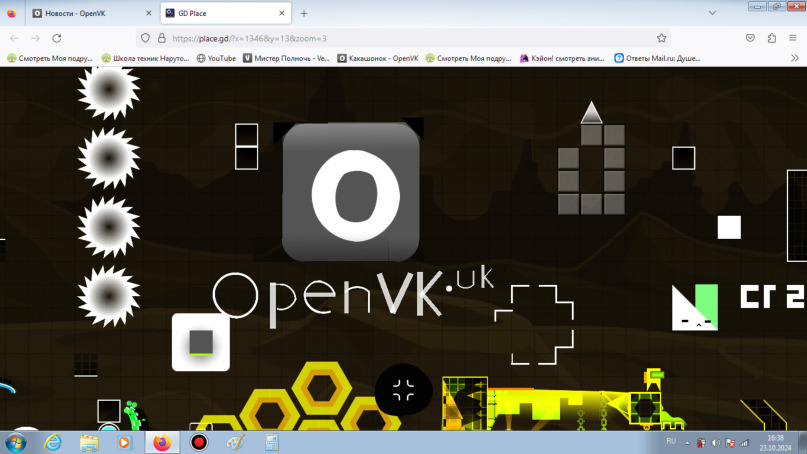
Task: Open 'Мистер Полночь' bookmark
Action: pyautogui.click(x=286, y=58)
